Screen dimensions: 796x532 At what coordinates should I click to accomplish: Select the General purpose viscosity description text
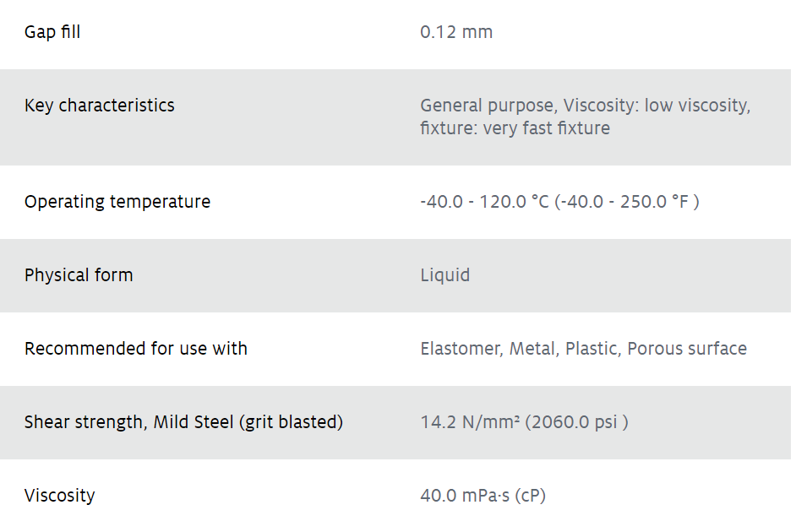[586, 105]
